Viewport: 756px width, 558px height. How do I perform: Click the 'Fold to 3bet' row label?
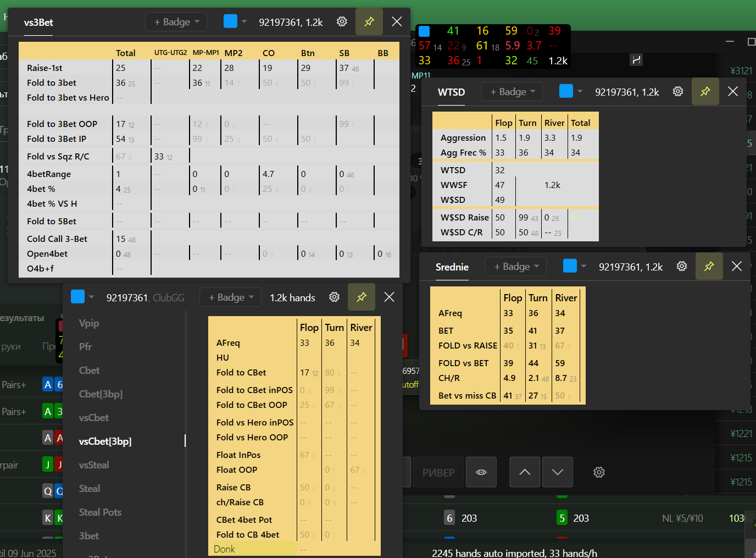pos(52,83)
